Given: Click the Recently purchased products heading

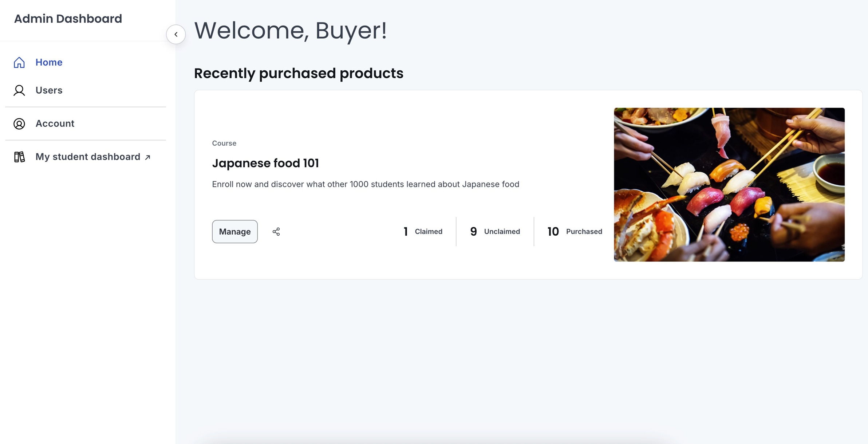Looking at the screenshot, I should (299, 73).
